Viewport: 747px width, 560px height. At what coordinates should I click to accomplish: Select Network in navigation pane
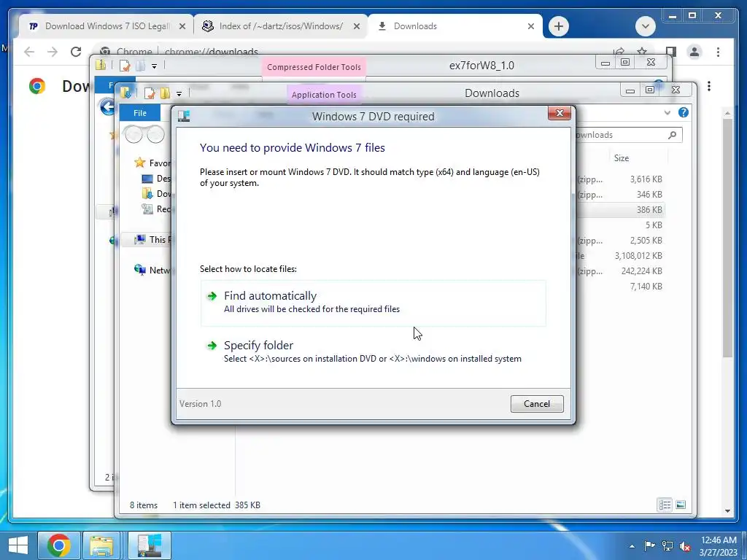[152, 270]
